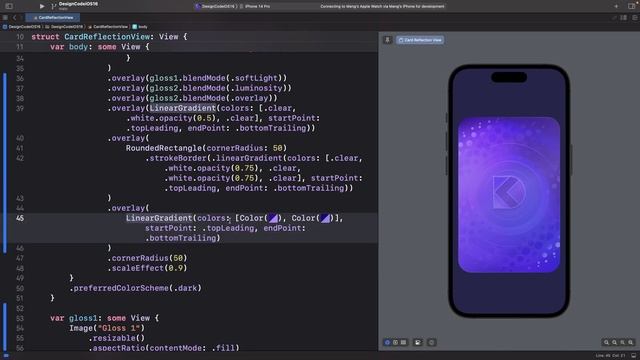The height and width of the screenshot is (360, 640).
Task: Click line number 45 in the gutter
Action: pos(20,218)
